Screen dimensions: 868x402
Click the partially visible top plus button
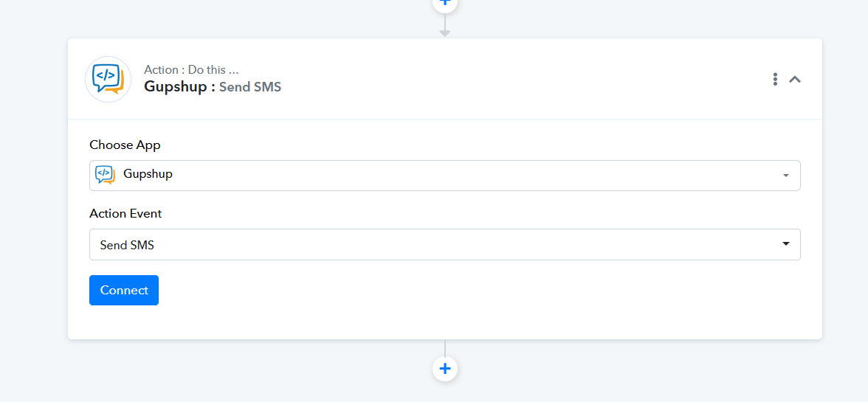click(444, 4)
